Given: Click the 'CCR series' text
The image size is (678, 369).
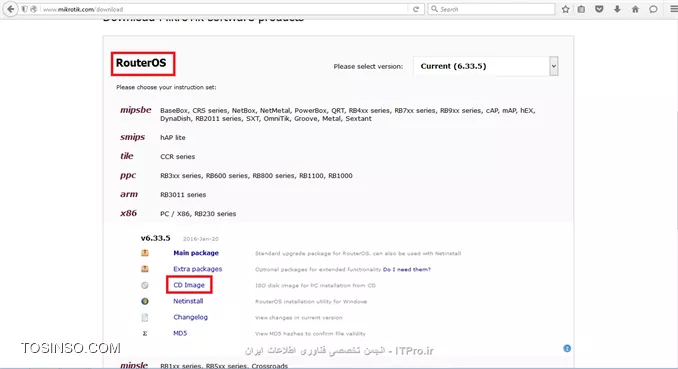Looking at the screenshot, I should click(x=177, y=157).
